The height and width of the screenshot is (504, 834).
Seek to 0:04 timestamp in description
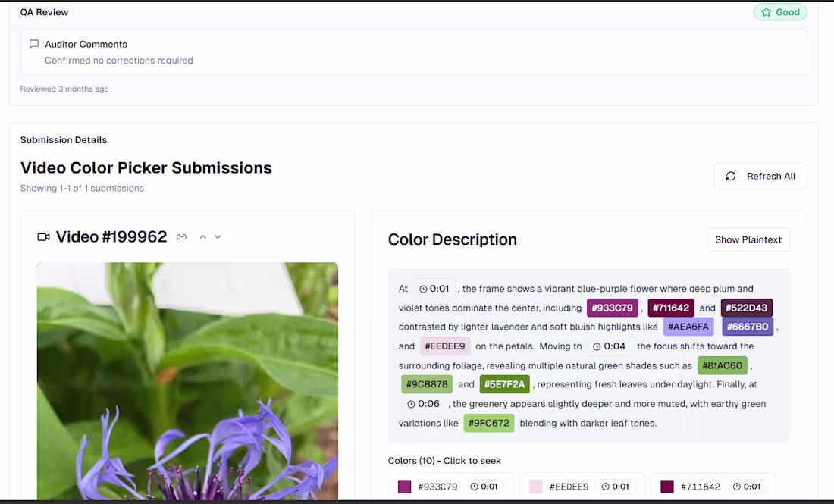(610, 346)
